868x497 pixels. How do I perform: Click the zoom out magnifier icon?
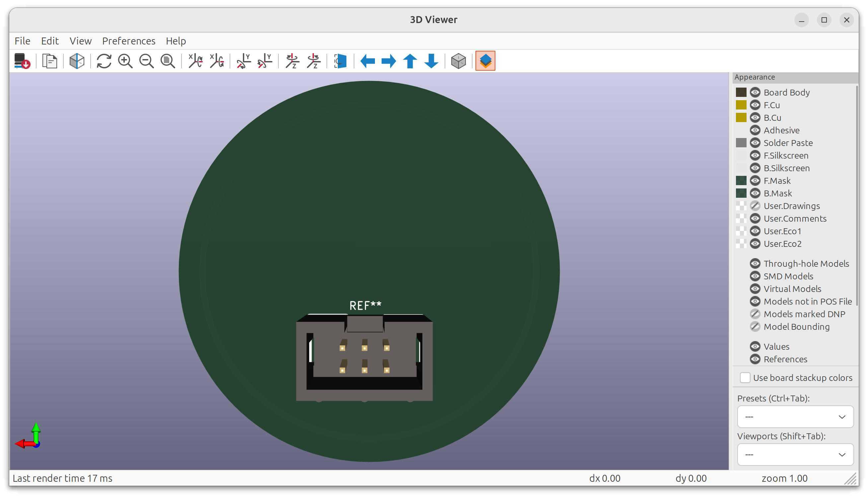(146, 61)
